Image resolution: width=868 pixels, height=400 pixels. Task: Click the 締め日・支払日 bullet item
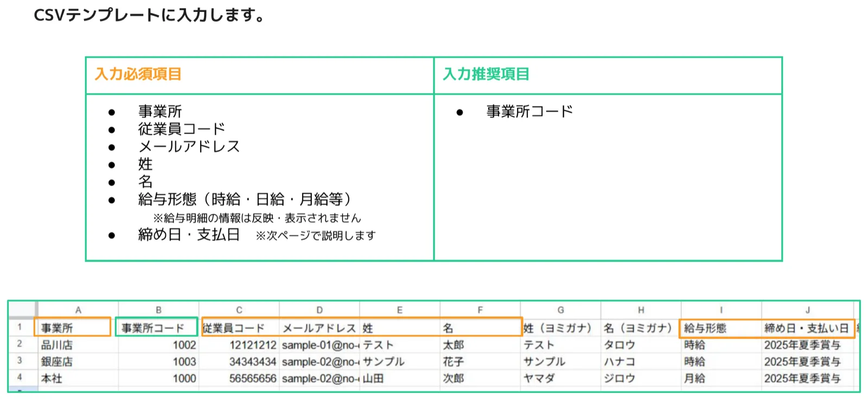coord(189,234)
